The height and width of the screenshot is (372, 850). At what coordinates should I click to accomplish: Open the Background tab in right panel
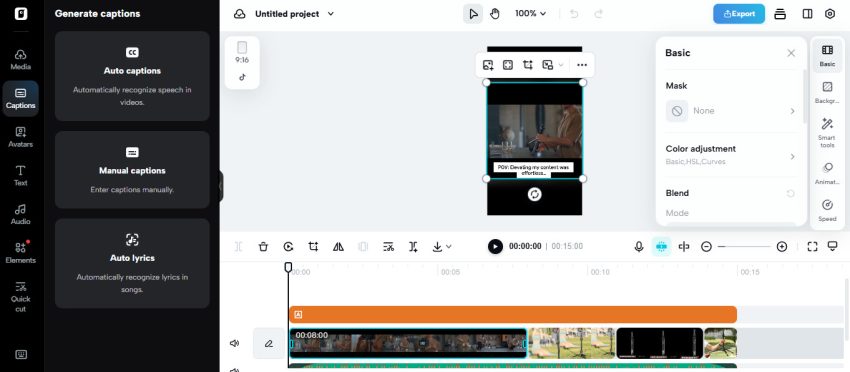click(827, 92)
